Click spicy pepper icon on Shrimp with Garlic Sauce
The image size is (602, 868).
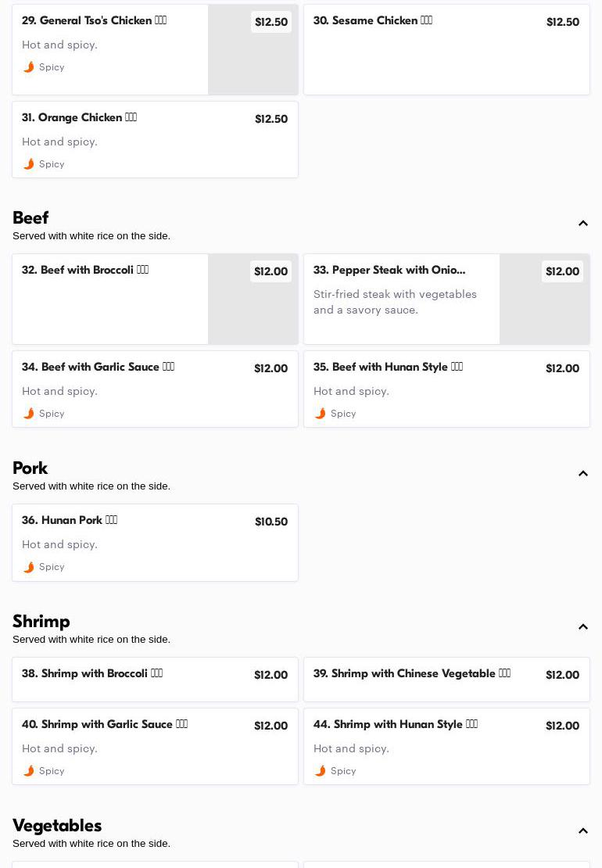pyautogui.click(x=29, y=771)
